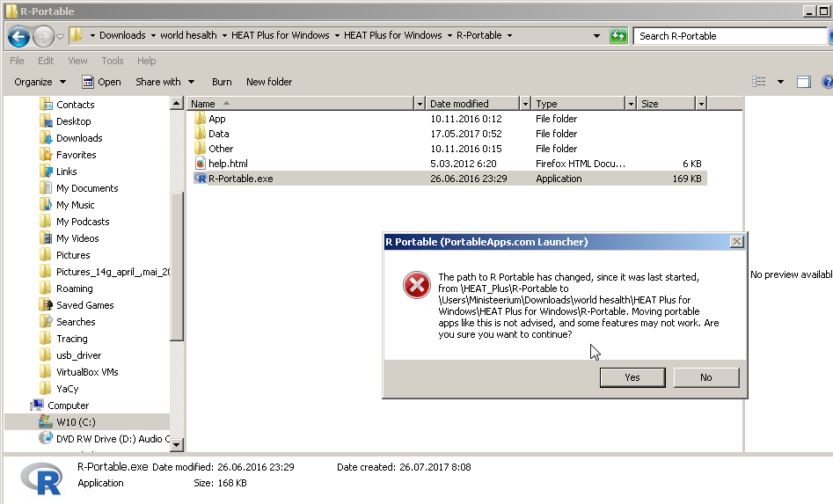Open the Help menu

click(x=147, y=61)
